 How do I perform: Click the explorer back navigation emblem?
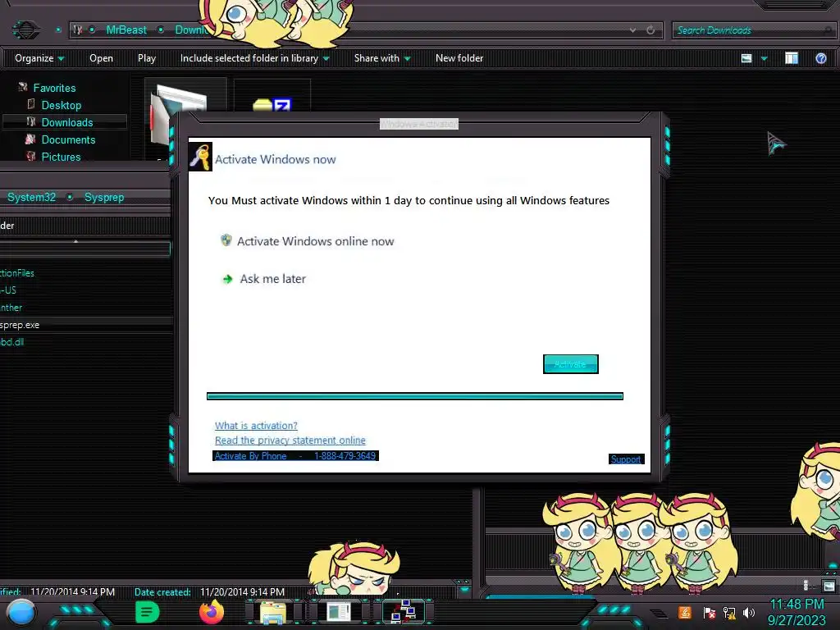pos(25,30)
